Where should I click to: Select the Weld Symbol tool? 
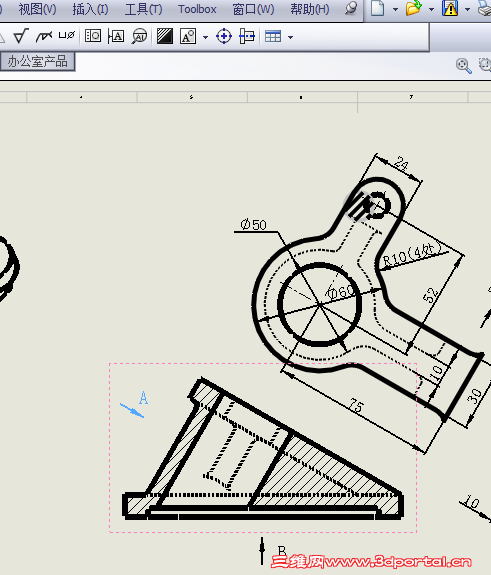44,36
